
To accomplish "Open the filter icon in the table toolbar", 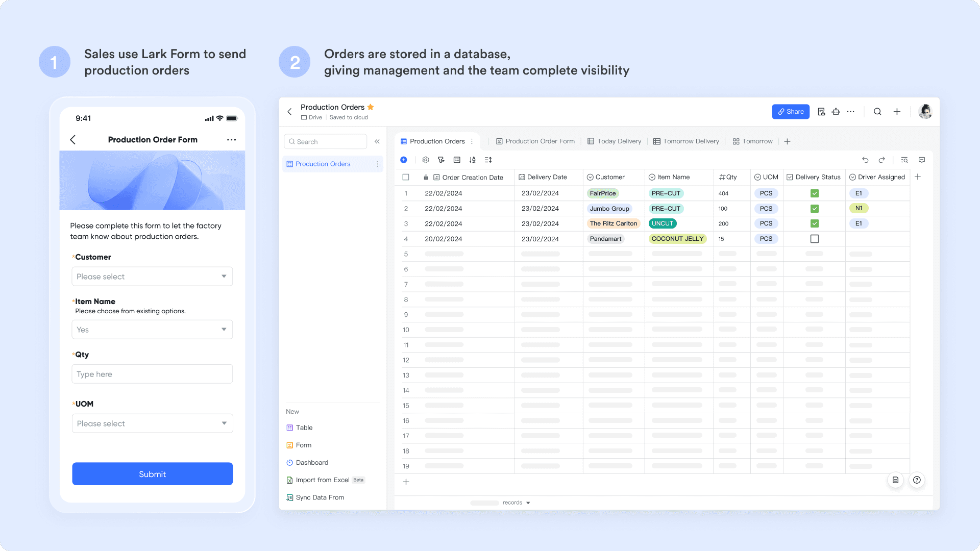I will coord(441,160).
